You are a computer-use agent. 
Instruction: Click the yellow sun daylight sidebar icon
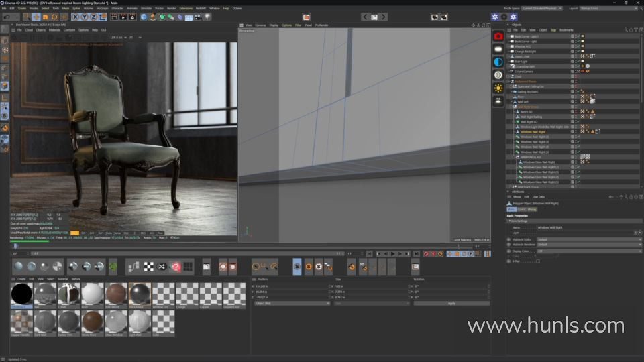coord(498,88)
